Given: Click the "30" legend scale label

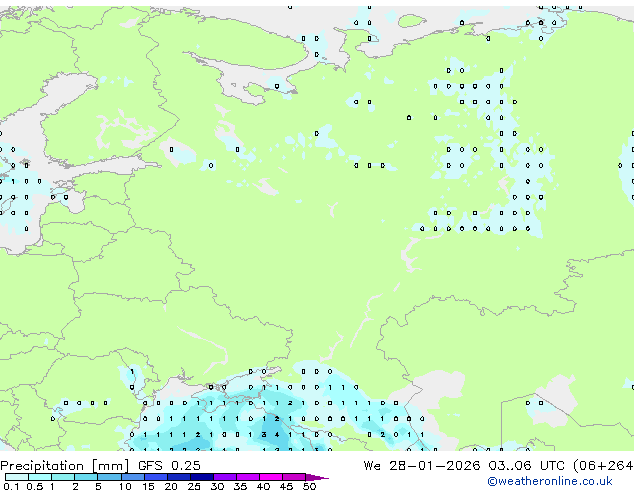Looking at the screenshot, I should click(x=217, y=486).
